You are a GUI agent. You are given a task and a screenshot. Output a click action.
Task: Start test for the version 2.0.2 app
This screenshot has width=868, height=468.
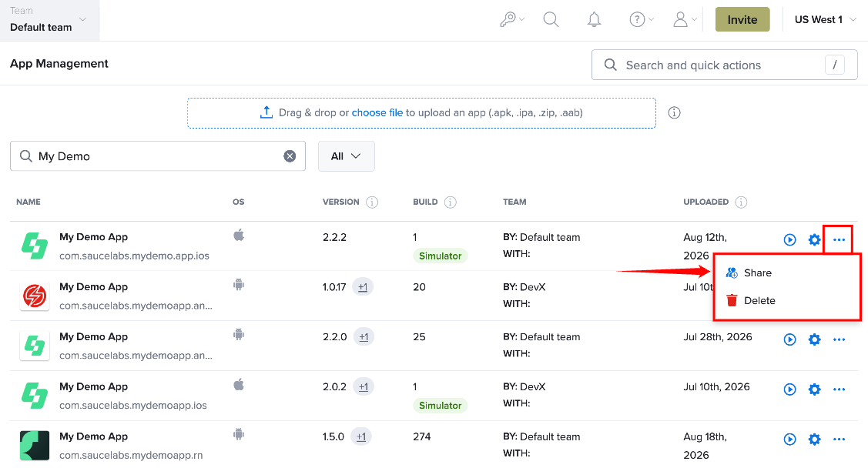[790, 389]
